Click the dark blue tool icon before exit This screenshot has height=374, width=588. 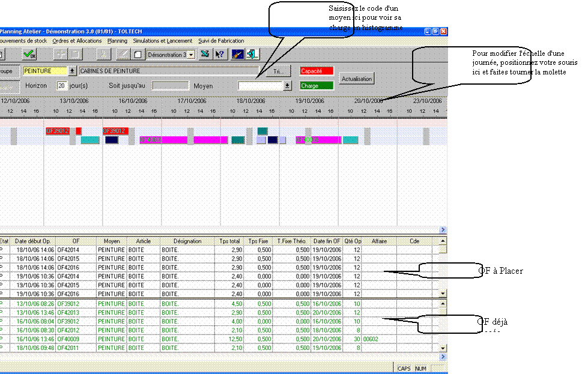(x=238, y=55)
